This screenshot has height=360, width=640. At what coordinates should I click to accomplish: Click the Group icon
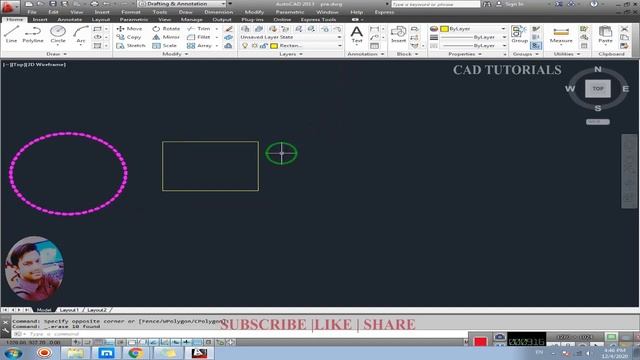tap(519, 34)
